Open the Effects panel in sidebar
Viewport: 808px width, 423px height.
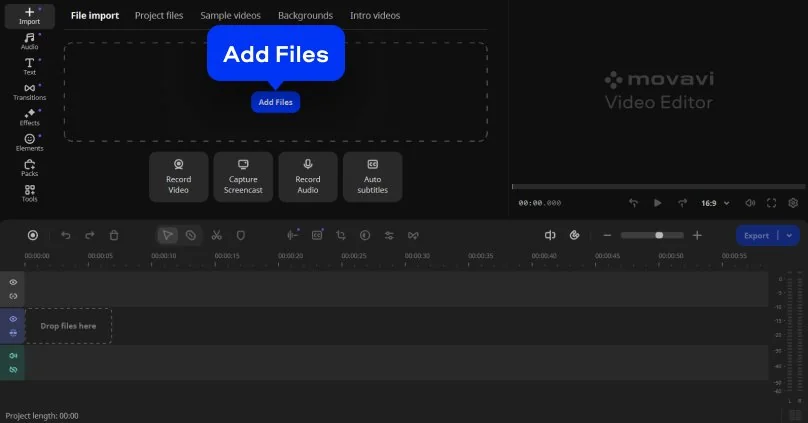29,116
